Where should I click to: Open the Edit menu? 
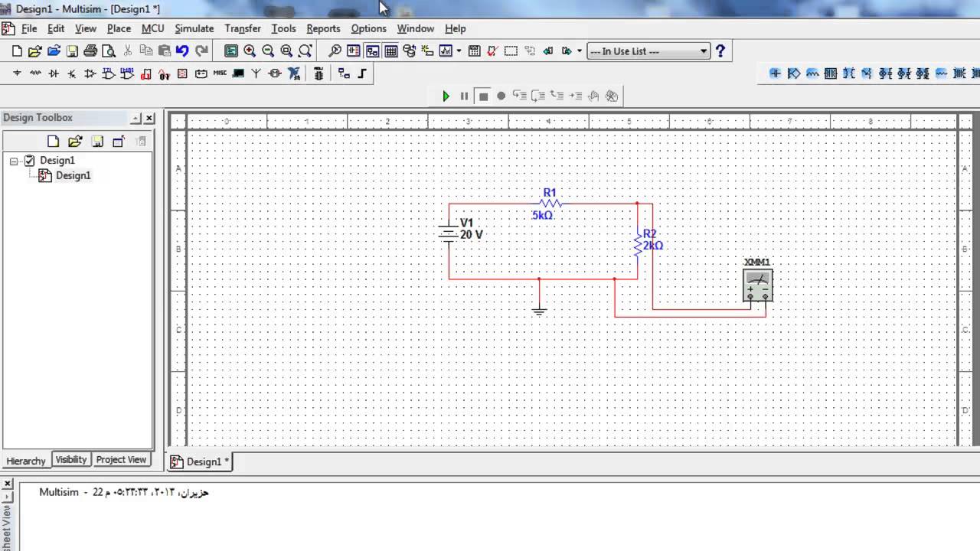tap(56, 28)
